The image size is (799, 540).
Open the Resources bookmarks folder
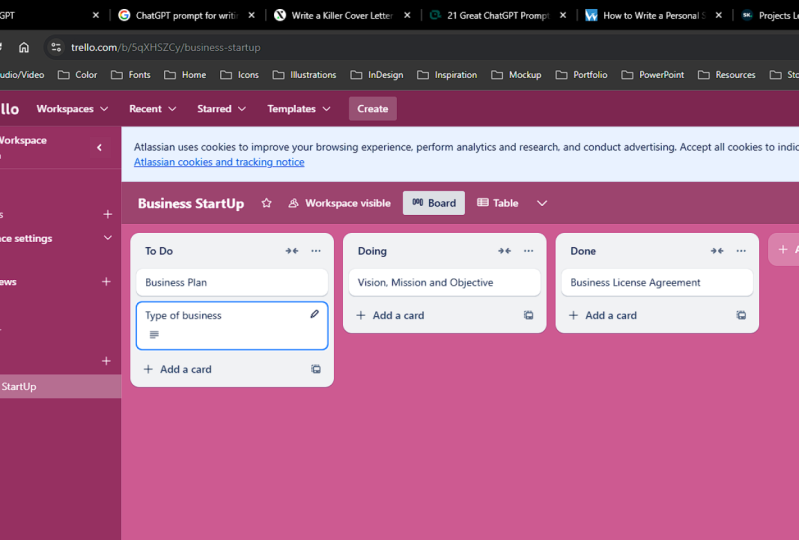pyautogui.click(x=727, y=75)
